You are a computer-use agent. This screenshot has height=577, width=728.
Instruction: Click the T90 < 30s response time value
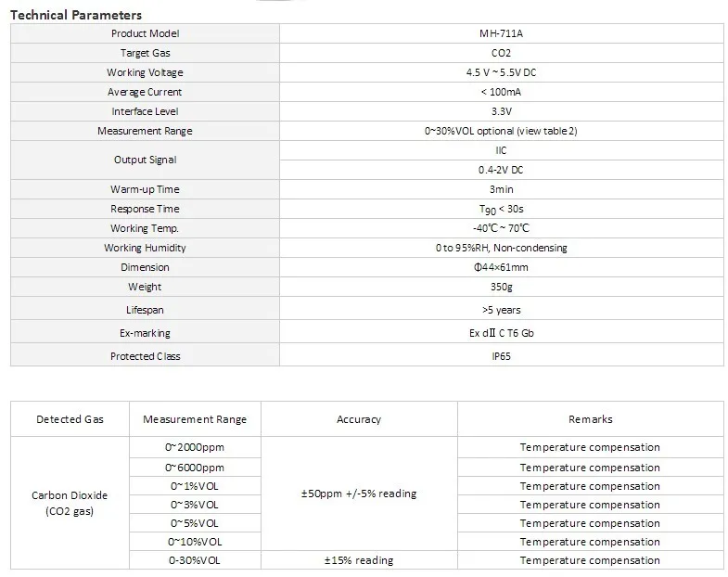pyautogui.click(x=502, y=210)
